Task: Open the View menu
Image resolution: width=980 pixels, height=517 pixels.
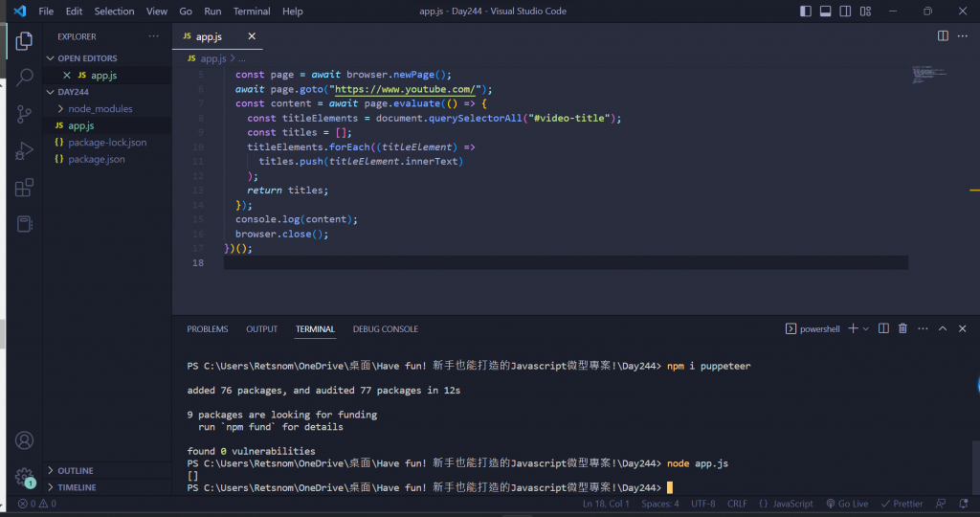Action: 156,11
